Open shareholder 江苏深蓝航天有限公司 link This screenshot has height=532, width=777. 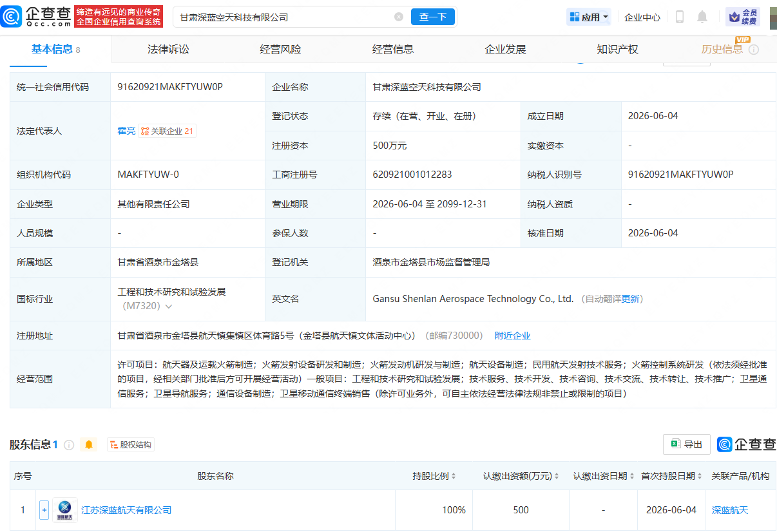click(126, 510)
